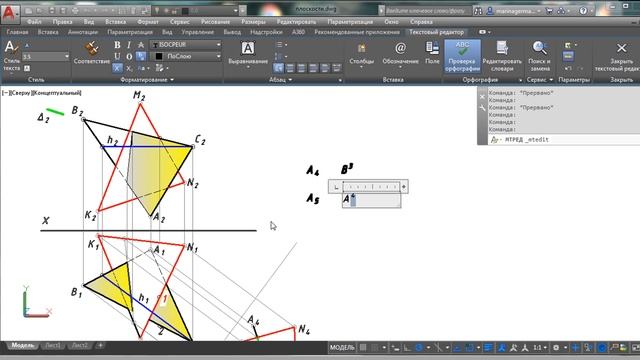The height and width of the screenshot is (360, 640).
Task: Open Размеры menu
Action: tap(253, 22)
